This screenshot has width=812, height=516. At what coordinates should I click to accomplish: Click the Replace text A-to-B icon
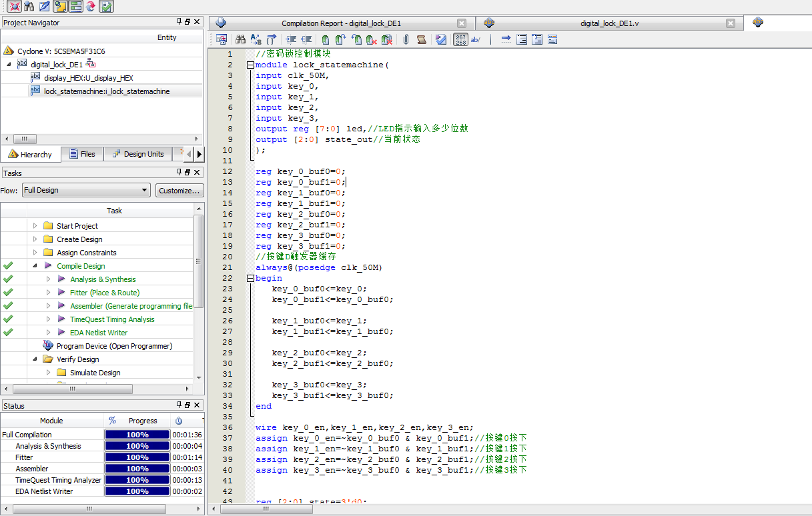pos(256,40)
